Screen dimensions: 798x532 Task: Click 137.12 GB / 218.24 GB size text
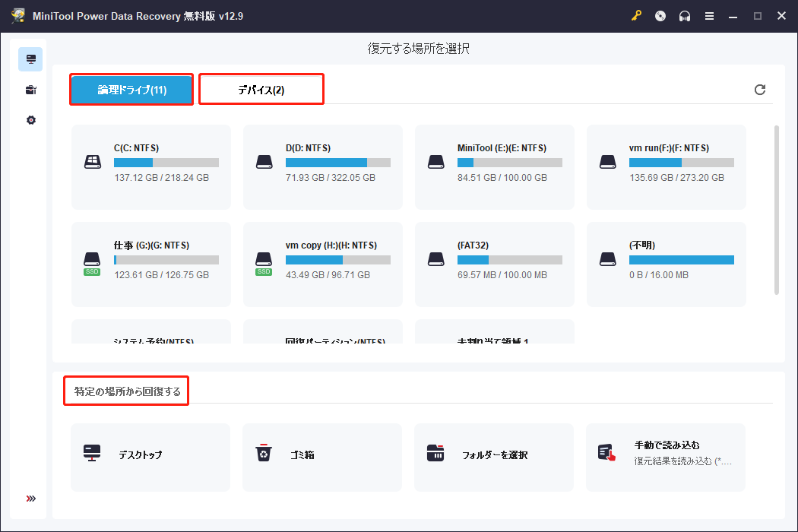click(x=161, y=178)
